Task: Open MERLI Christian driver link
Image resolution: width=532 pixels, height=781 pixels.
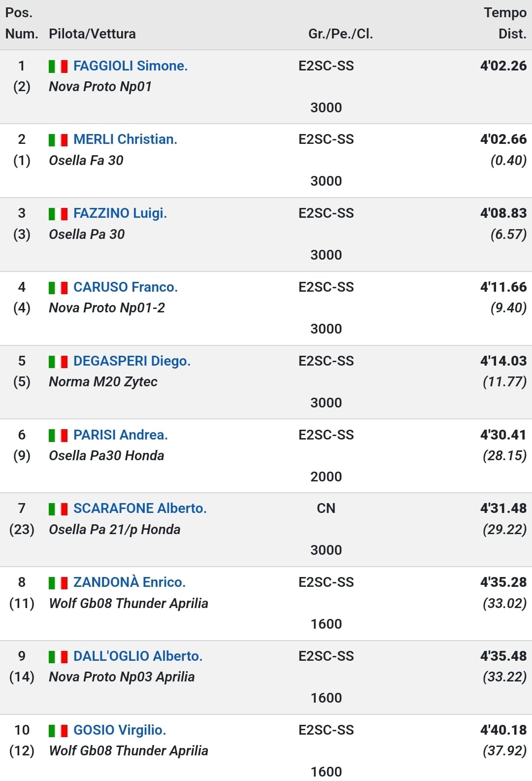Action: point(125,139)
